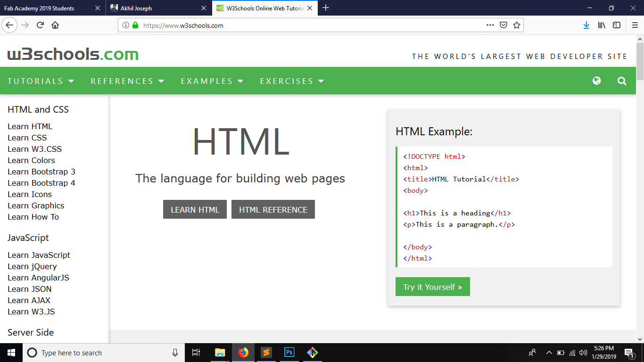Viewport: 644px width, 362px height.
Task: Save page to Pocket
Action: tap(504, 25)
